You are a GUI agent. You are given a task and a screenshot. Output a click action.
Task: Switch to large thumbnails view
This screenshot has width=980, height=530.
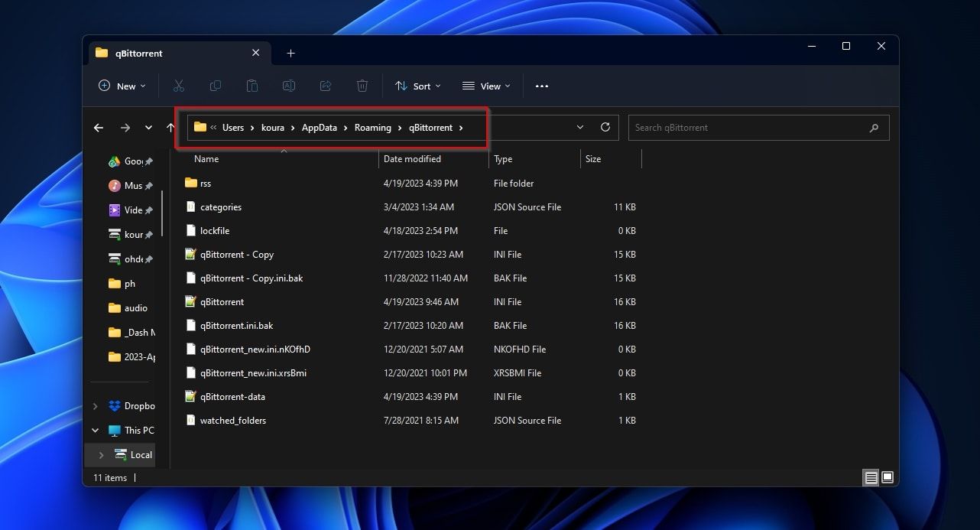coord(888,477)
